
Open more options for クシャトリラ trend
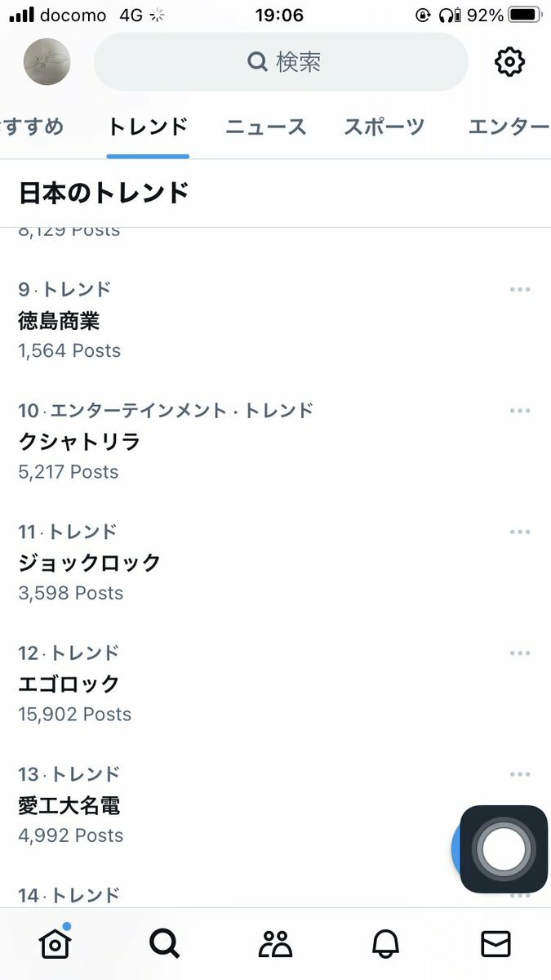coord(520,410)
